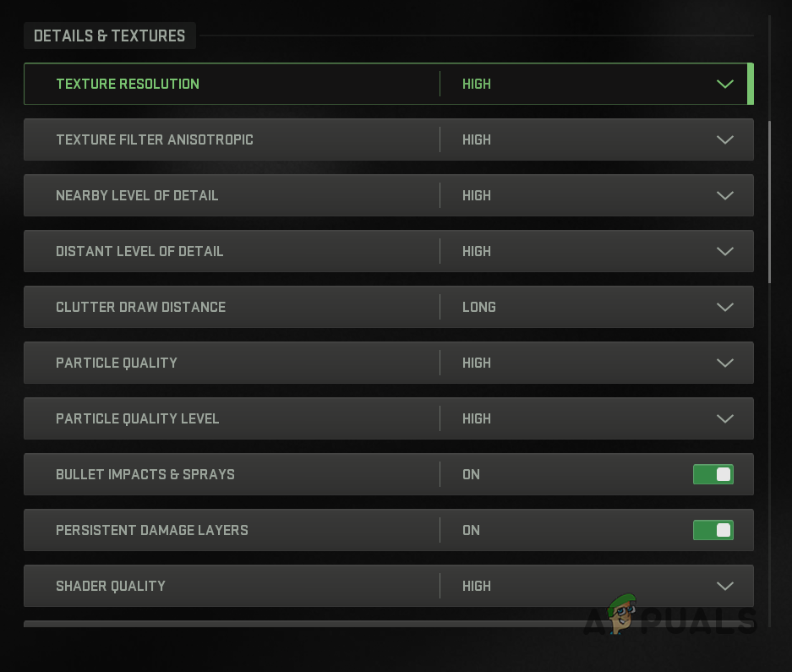The height and width of the screenshot is (672, 792).
Task: Select Bullet Impacts & Sprays label
Action: click(x=145, y=474)
